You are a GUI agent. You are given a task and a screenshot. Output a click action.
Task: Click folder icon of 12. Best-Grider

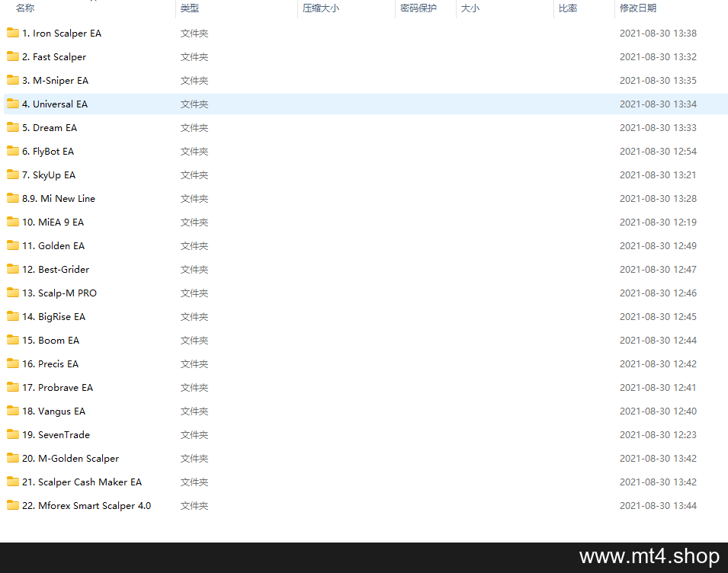[x=13, y=269]
